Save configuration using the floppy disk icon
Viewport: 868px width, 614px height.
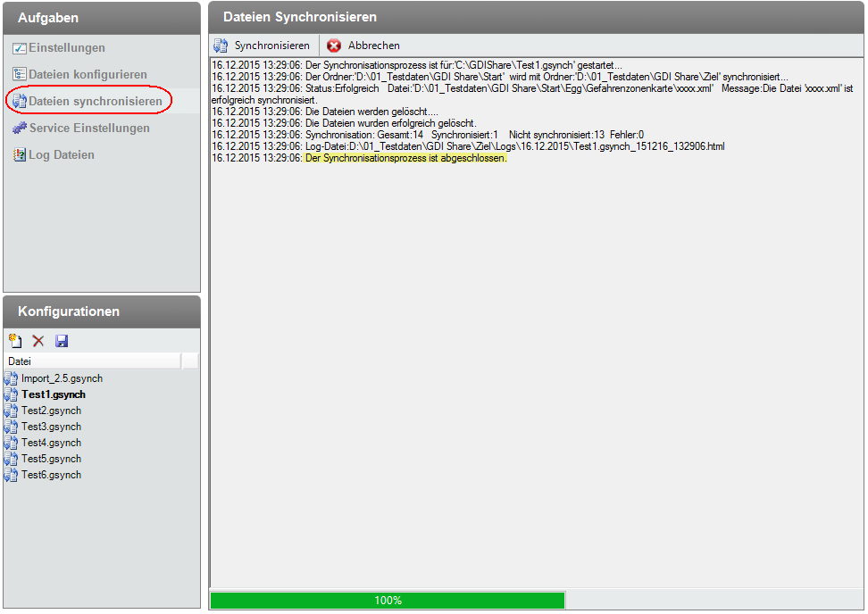[x=62, y=341]
